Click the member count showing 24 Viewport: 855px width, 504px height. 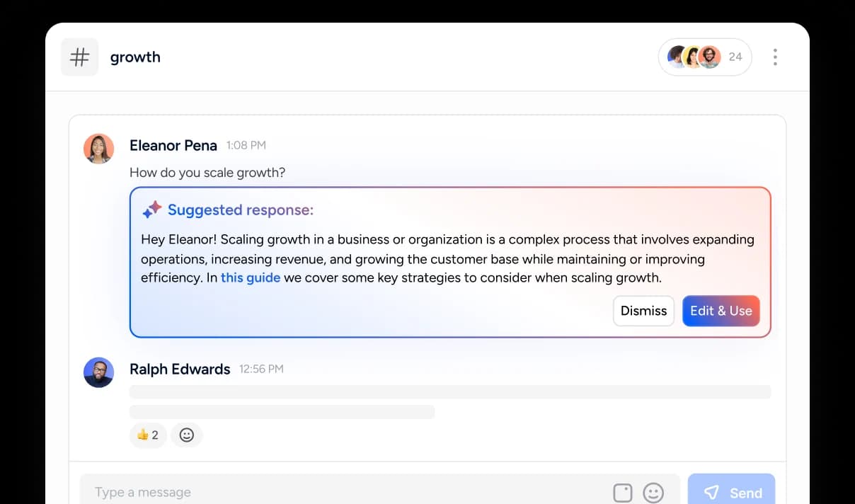pyautogui.click(x=735, y=57)
